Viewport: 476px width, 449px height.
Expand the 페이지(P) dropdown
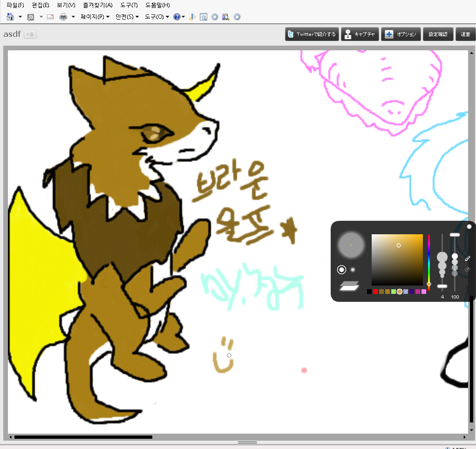95,17
